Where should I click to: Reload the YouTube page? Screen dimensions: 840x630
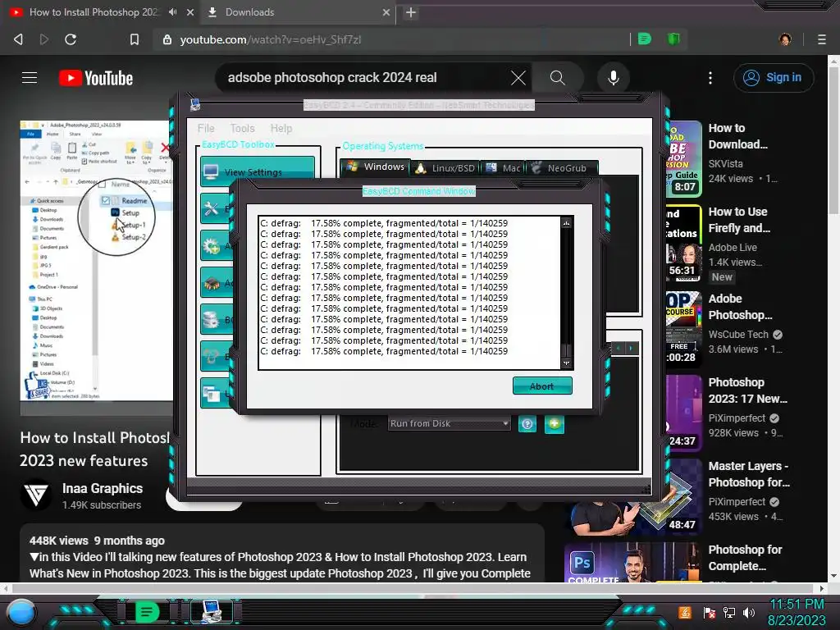point(71,39)
